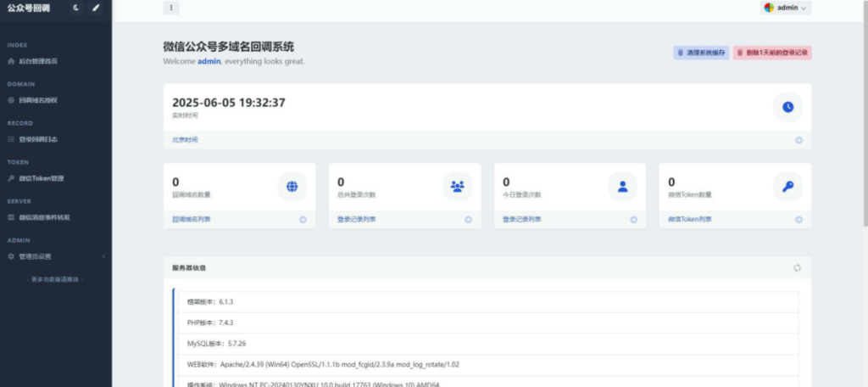Expand the 管理员设置 submenu chevron
The height and width of the screenshot is (387, 868).
tap(103, 256)
